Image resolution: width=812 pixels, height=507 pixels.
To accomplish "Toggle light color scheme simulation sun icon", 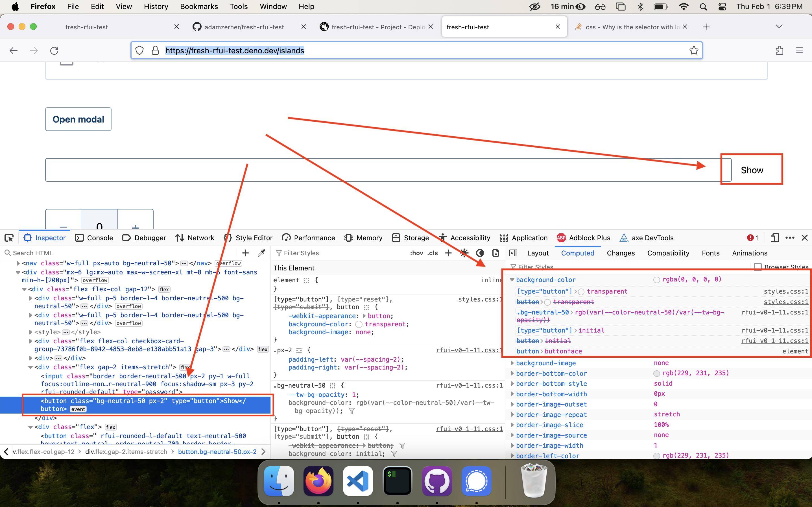I will [464, 253].
